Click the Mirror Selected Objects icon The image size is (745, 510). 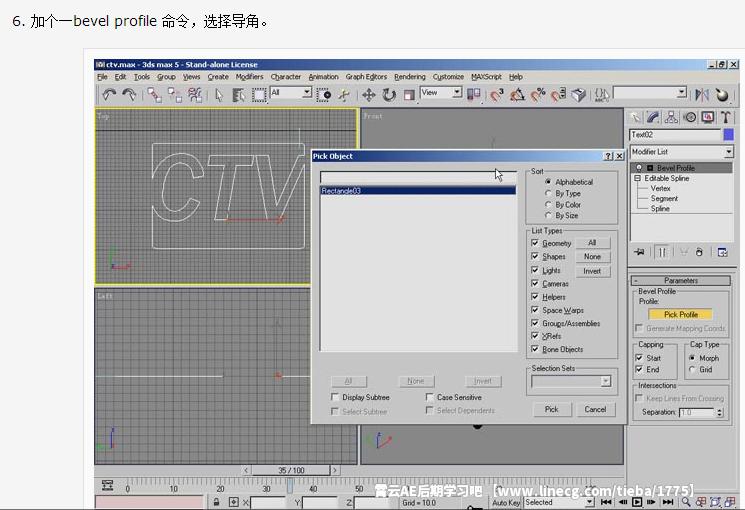(702, 95)
